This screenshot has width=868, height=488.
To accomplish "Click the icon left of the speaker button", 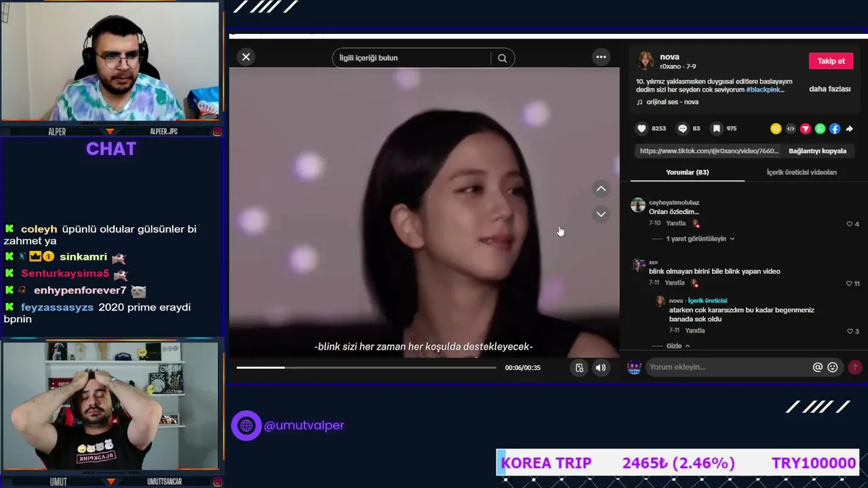I will [579, 367].
